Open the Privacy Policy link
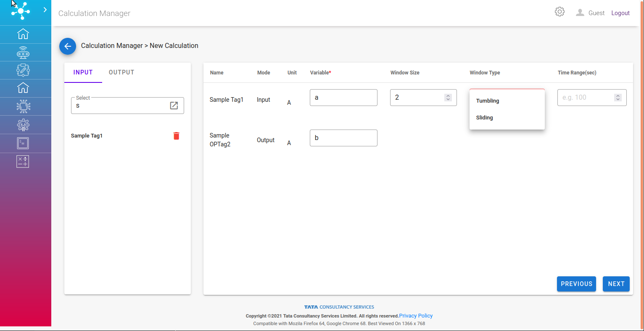The height and width of the screenshot is (331, 644). coord(416,316)
